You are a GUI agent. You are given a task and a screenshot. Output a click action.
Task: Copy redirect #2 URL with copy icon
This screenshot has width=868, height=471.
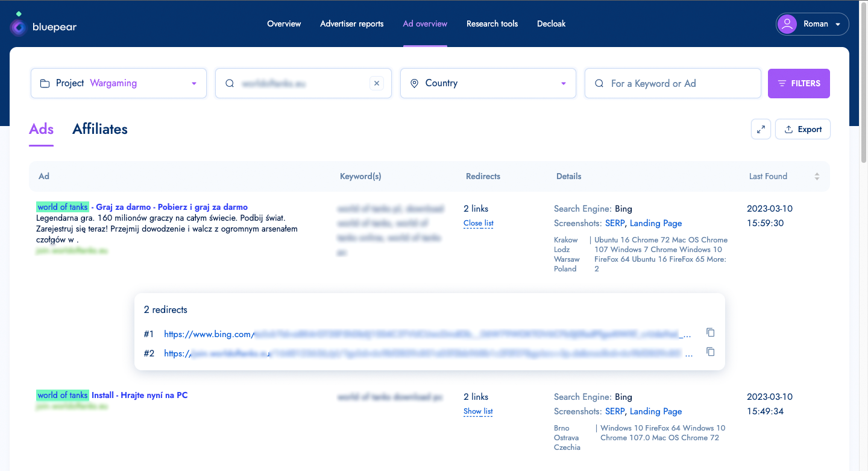click(710, 352)
